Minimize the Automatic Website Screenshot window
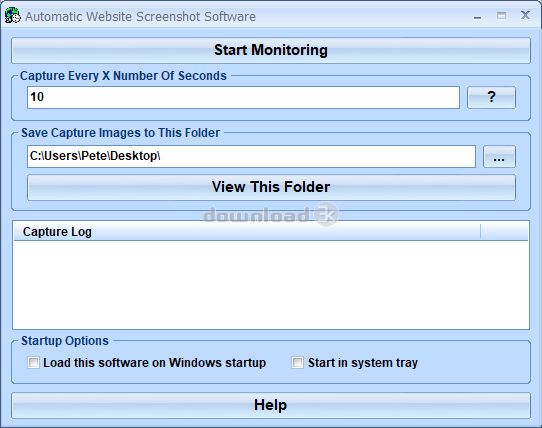Image resolution: width=542 pixels, height=428 pixels. (477, 16)
